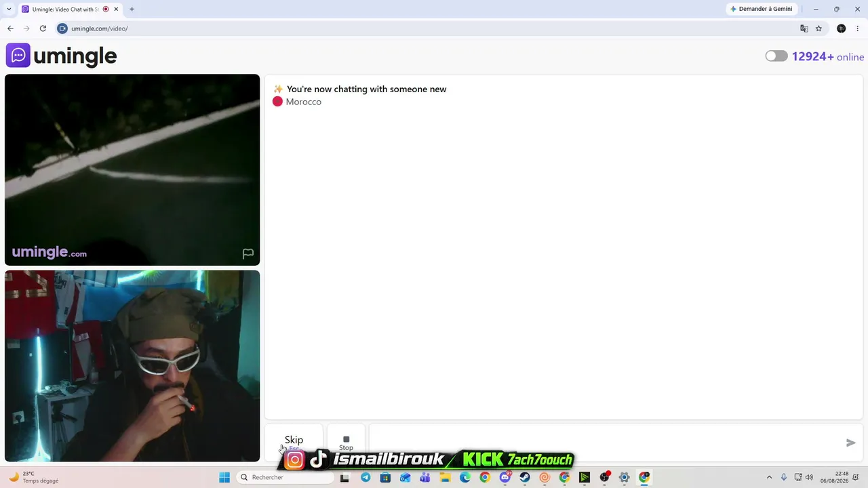The width and height of the screenshot is (868, 488).
Task: Open OBS Studio from the taskbar
Action: [605, 477]
